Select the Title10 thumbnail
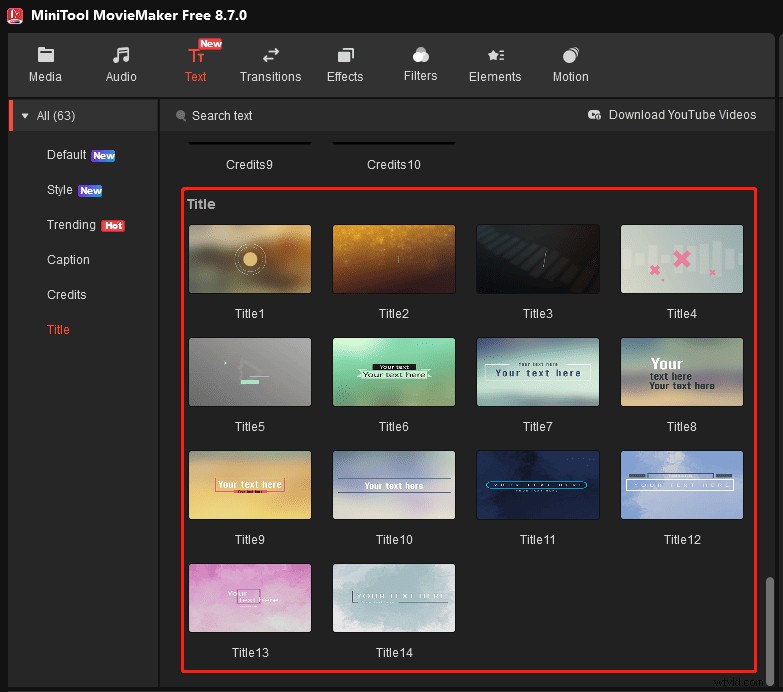The height and width of the screenshot is (692, 783). [393, 485]
